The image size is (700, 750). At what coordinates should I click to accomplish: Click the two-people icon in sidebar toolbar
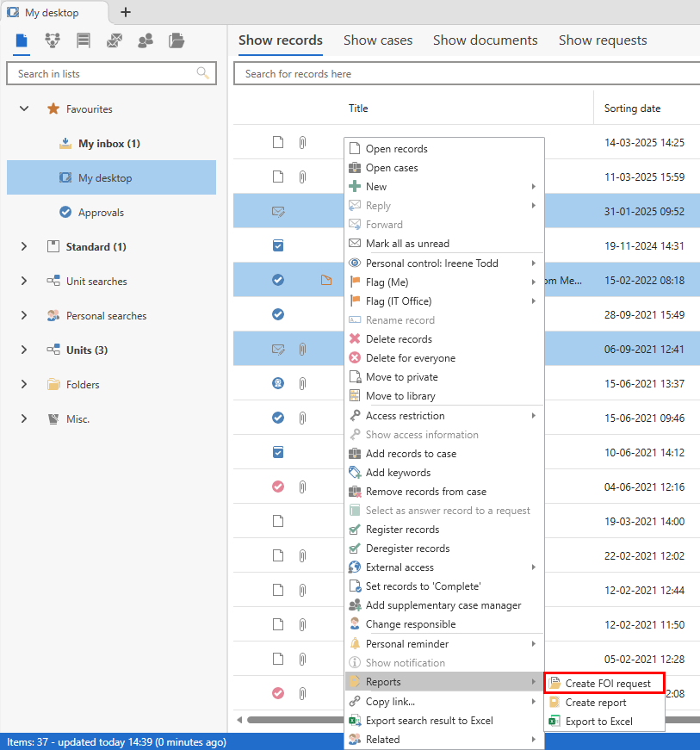tap(146, 40)
